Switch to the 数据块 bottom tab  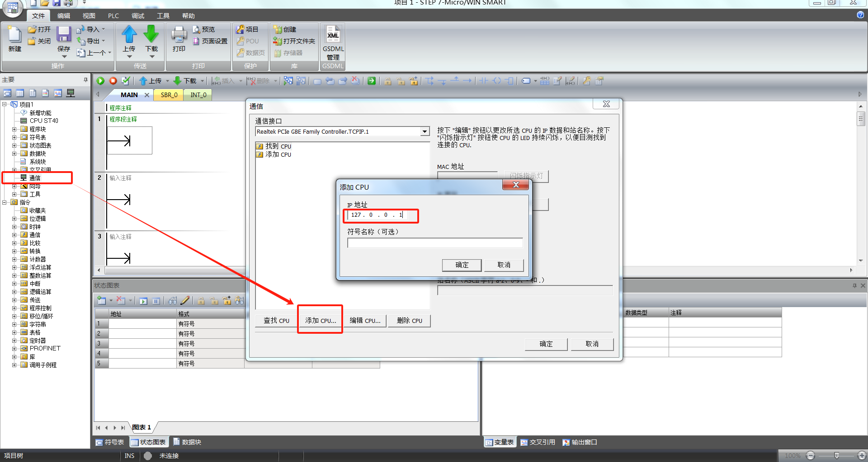point(187,442)
